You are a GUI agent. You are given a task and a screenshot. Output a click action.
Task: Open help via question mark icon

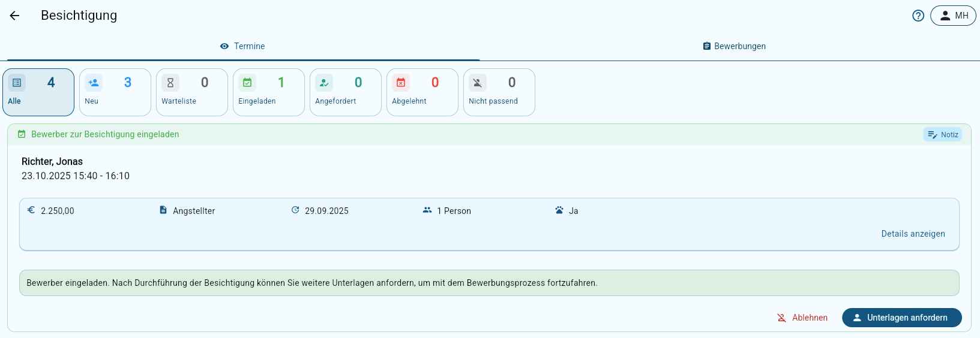click(x=918, y=16)
